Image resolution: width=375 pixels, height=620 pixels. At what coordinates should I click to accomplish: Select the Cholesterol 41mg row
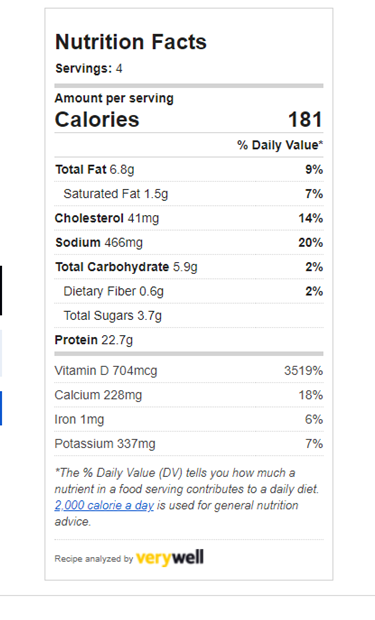[189, 218]
